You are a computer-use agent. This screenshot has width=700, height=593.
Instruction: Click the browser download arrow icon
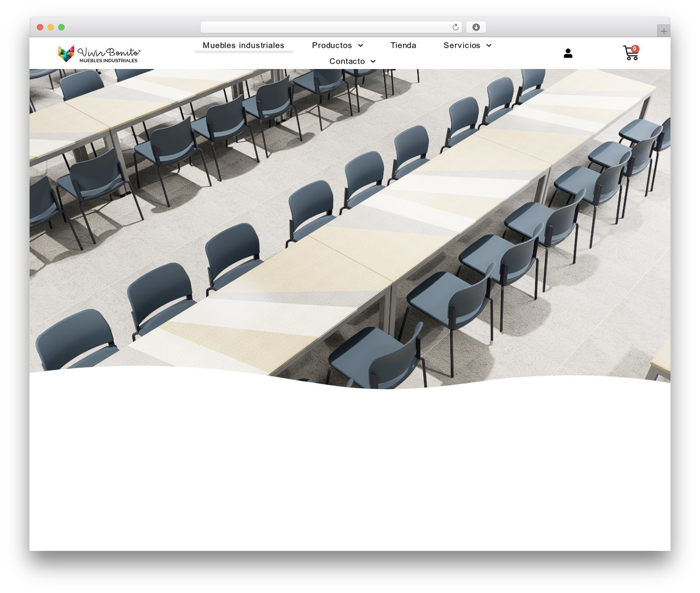(476, 27)
